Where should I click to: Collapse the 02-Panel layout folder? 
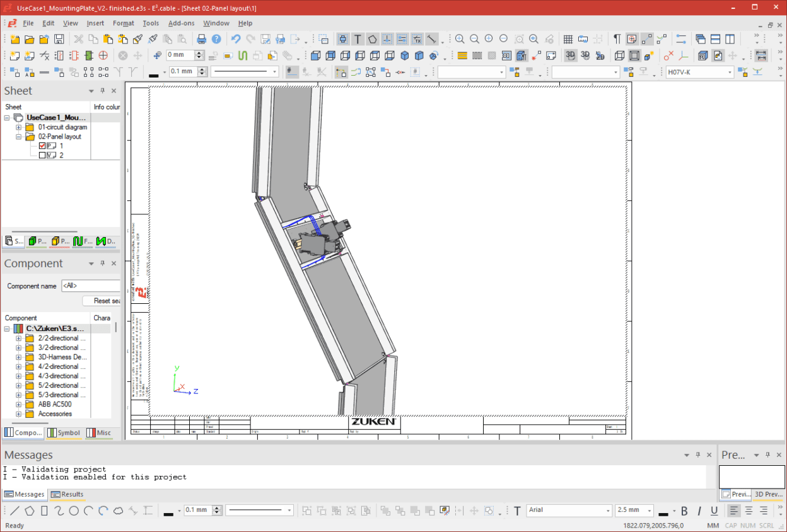click(x=18, y=136)
